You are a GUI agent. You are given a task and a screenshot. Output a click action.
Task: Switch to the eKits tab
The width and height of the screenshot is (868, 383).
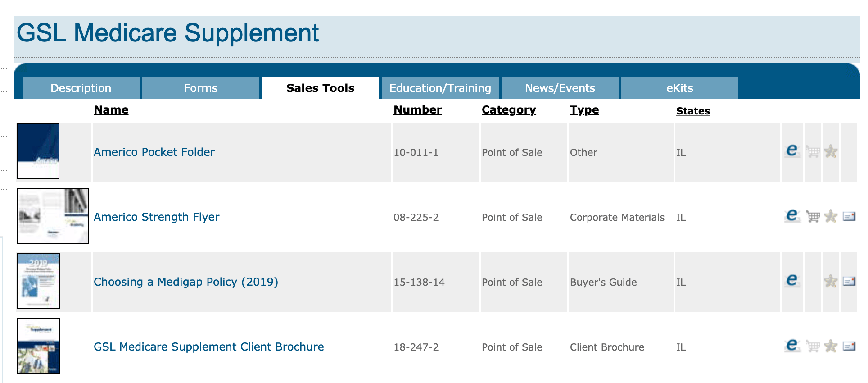click(680, 88)
